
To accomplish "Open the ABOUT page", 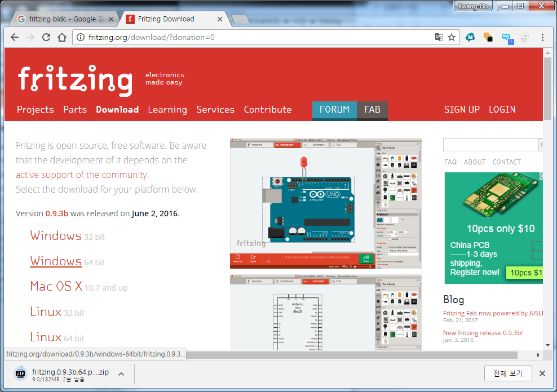I will coord(475,162).
